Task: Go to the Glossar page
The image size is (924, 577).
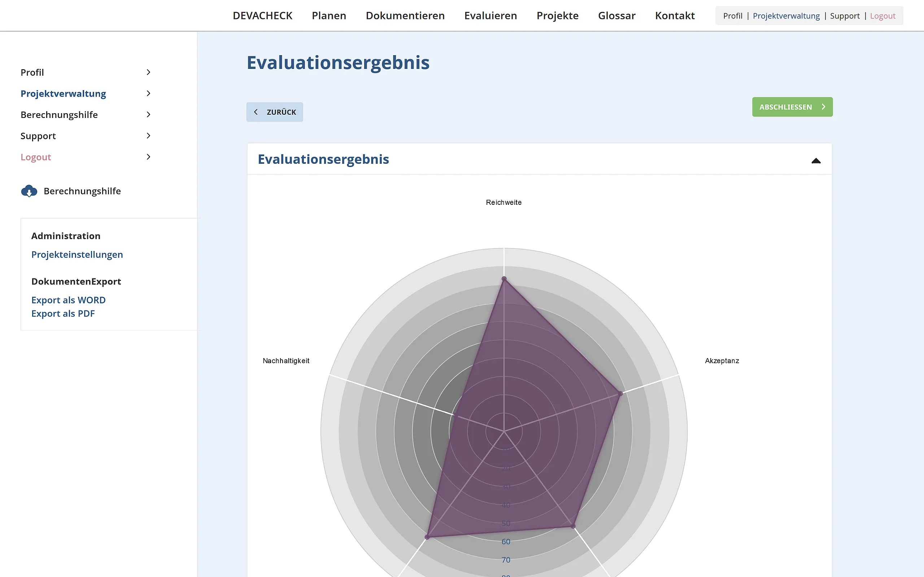Action: point(616,16)
